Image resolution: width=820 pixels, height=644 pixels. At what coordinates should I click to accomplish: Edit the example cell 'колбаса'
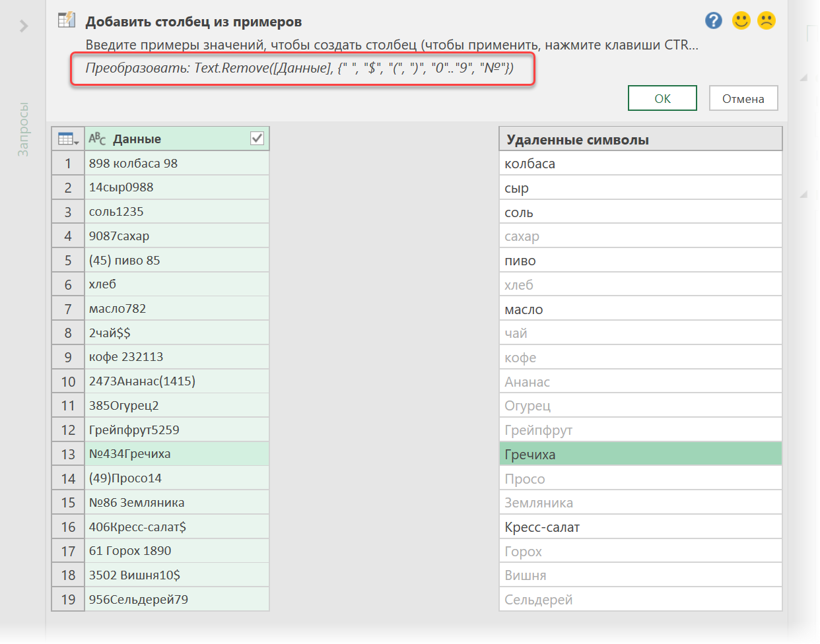(640, 164)
